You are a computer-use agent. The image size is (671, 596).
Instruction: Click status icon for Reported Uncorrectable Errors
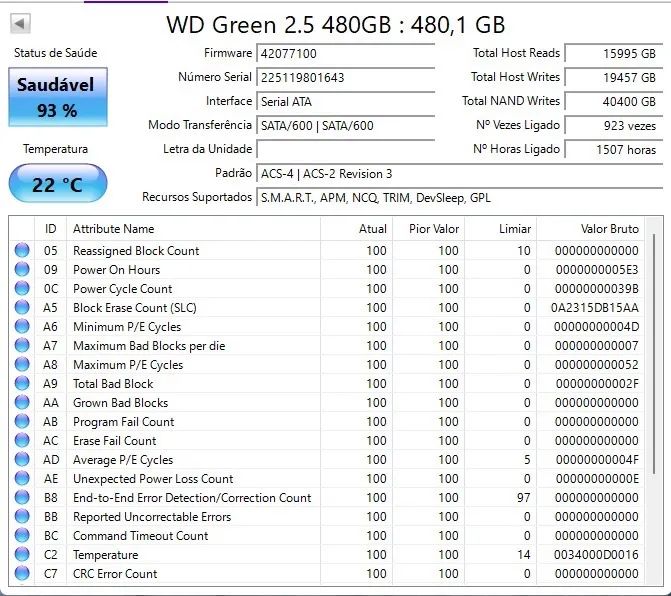[x=22, y=516]
